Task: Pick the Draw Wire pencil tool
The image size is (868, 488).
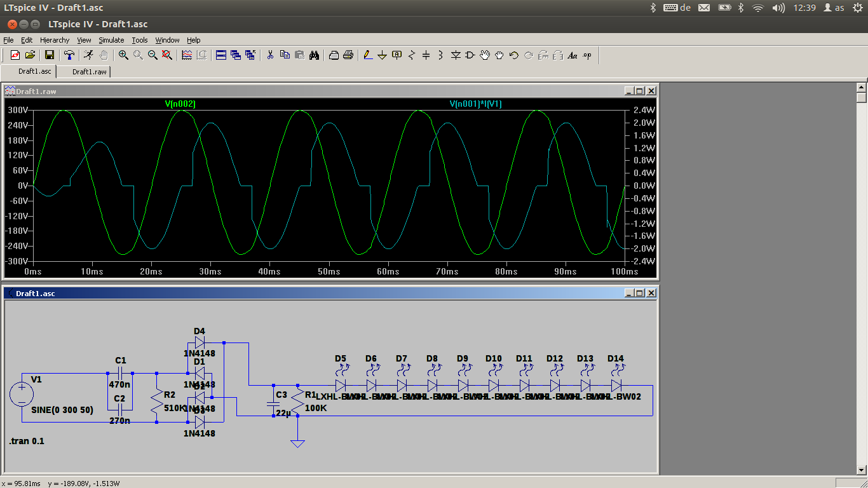Action: coord(368,55)
